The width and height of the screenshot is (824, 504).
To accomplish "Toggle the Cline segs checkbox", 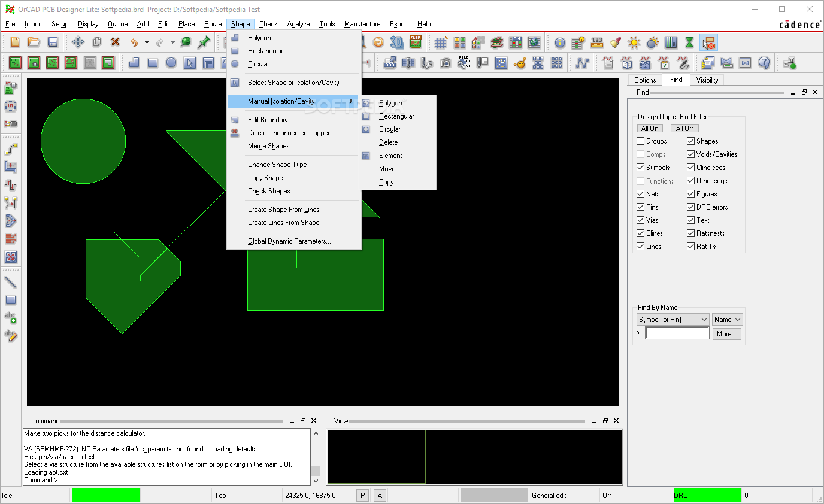I will tap(691, 168).
